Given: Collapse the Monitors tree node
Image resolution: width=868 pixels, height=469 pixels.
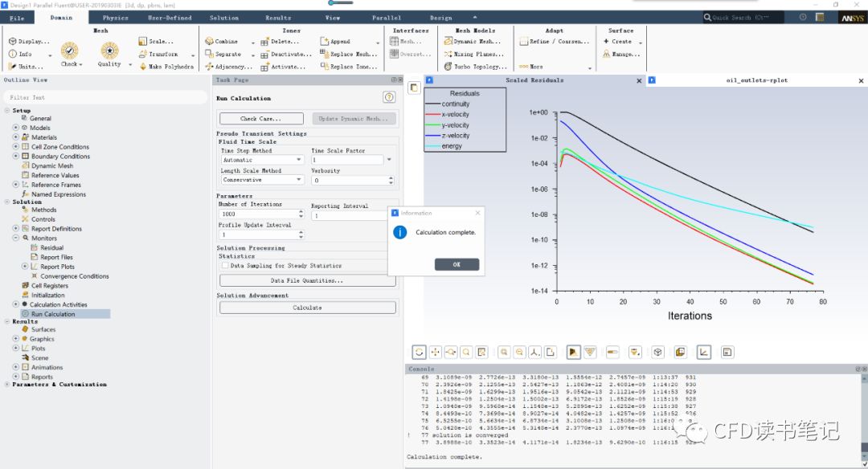Looking at the screenshot, I should (15, 238).
